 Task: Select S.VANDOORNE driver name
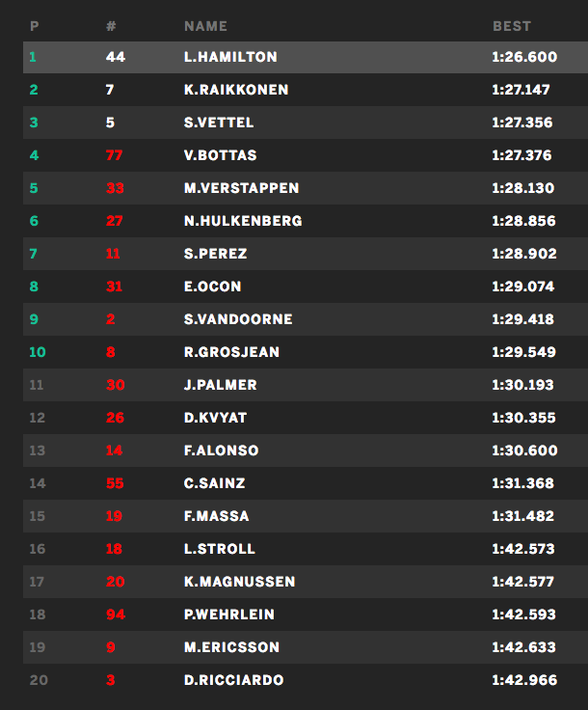coord(238,319)
